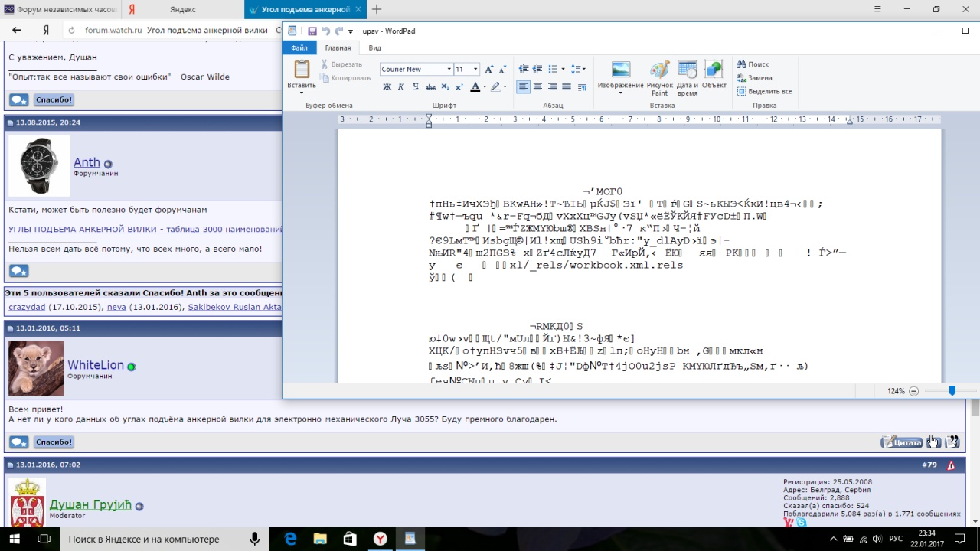The width and height of the screenshot is (980, 551).
Task: Open the Courier New font name dropdown
Action: pos(449,69)
